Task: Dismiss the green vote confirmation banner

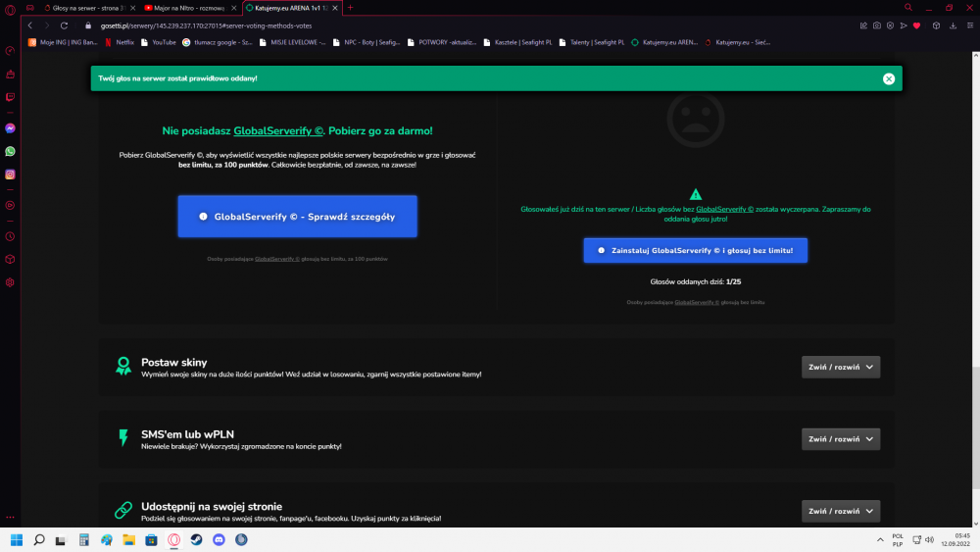Action: [x=889, y=78]
